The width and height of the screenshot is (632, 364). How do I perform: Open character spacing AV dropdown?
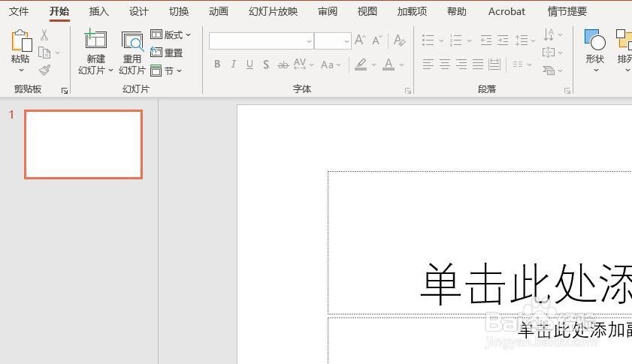(304, 64)
